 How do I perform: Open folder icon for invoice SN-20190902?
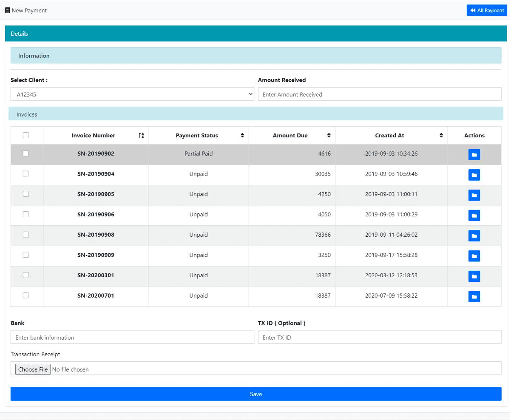point(474,155)
